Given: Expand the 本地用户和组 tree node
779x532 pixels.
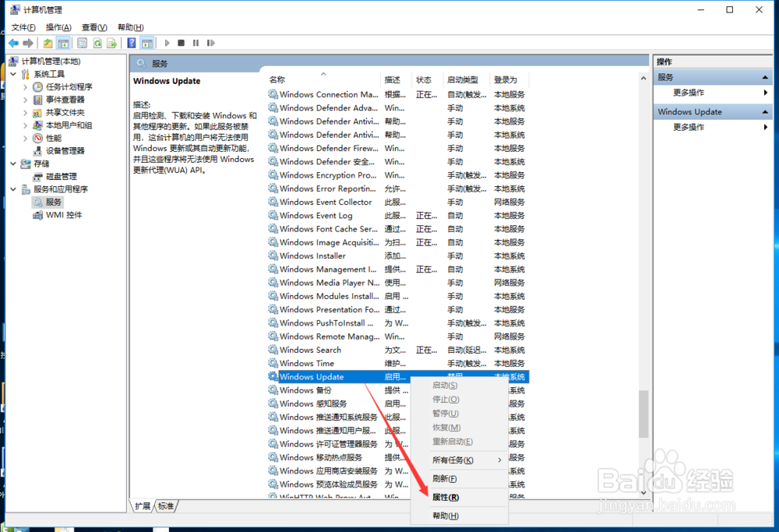Looking at the screenshot, I should click(x=26, y=125).
